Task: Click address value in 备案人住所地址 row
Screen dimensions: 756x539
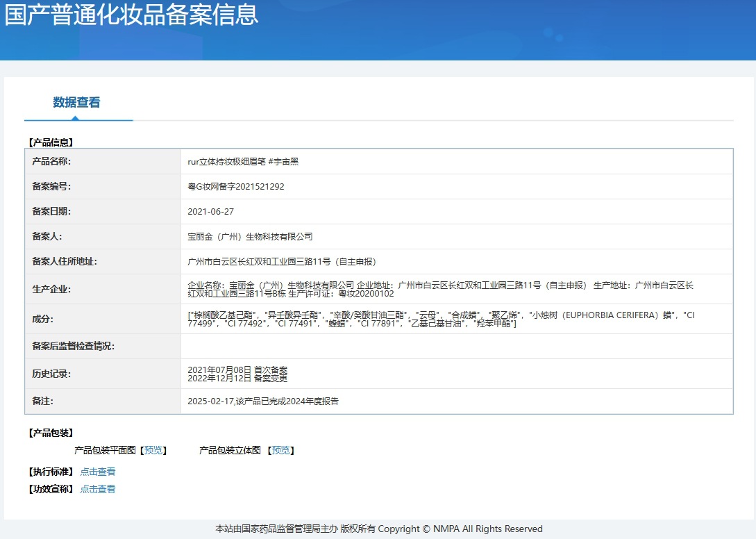Action: click(282, 262)
